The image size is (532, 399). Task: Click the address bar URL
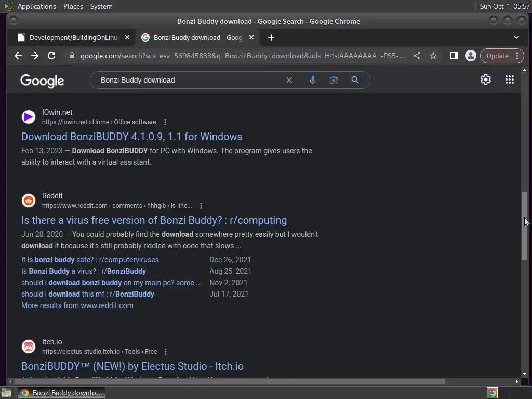[x=243, y=56]
